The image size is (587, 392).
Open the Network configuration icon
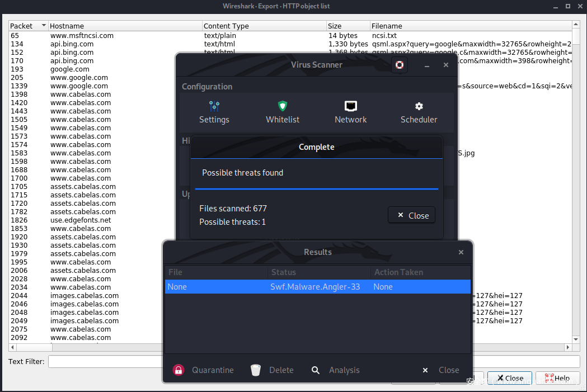351,106
